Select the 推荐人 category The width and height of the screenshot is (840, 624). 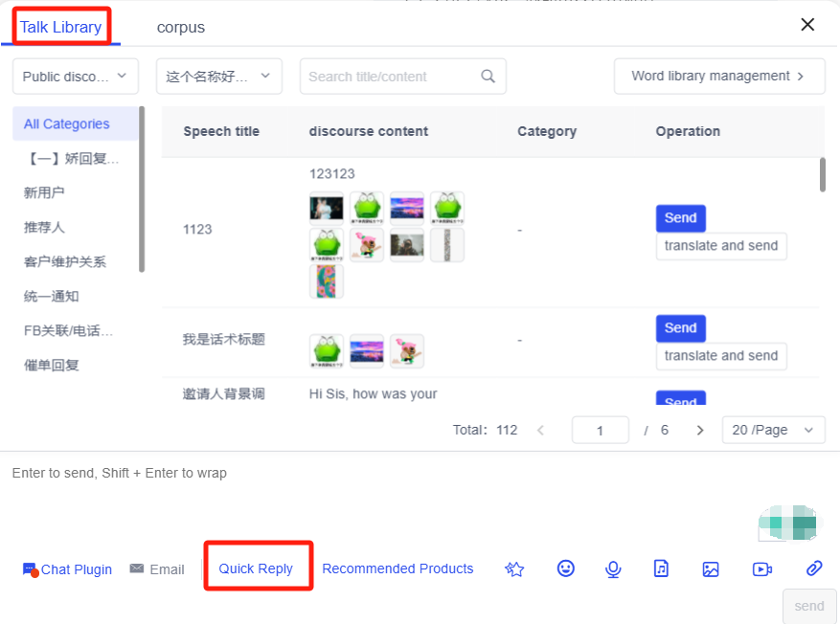coord(44,228)
